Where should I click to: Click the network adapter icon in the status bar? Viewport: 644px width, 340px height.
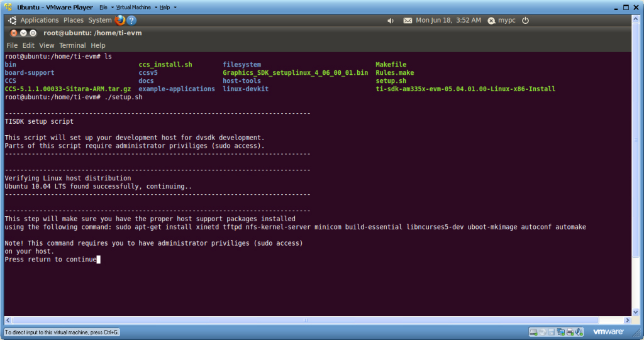pos(560,332)
